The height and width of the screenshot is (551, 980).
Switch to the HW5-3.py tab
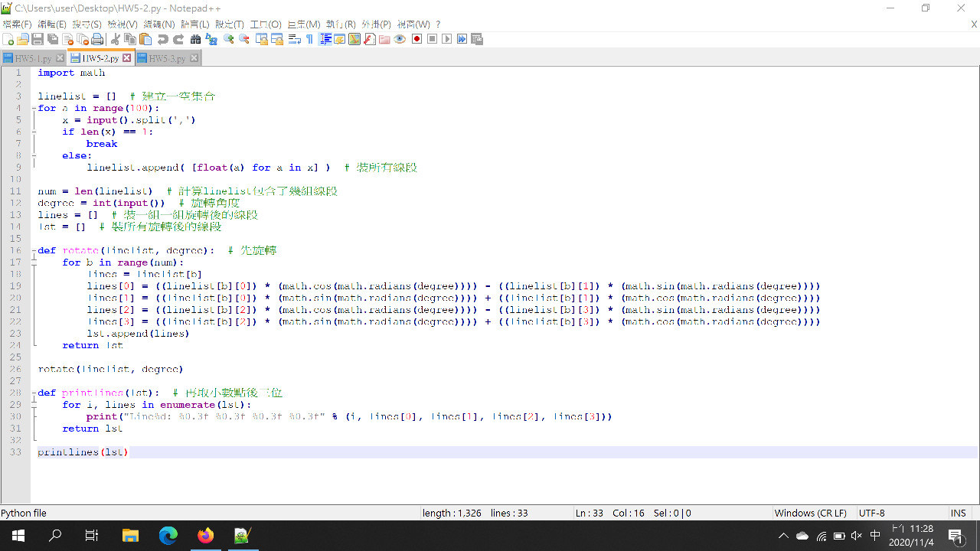[166, 58]
